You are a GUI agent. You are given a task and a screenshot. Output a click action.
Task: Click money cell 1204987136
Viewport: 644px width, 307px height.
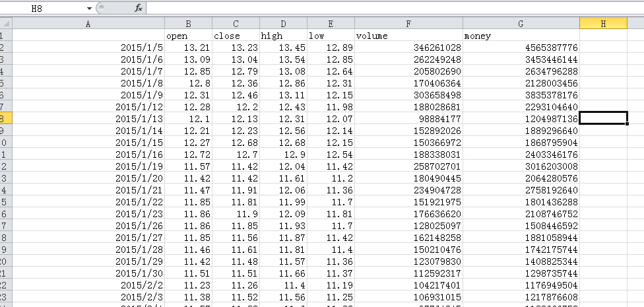click(x=521, y=119)
